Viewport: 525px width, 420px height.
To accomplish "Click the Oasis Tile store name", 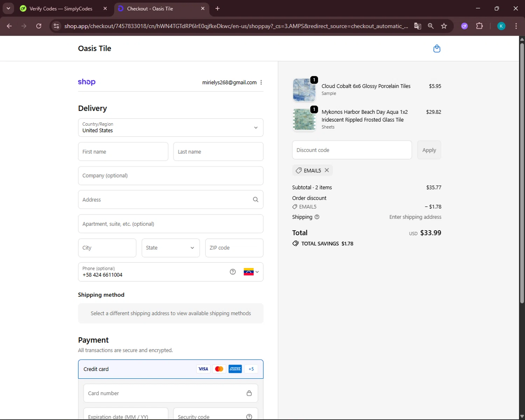I will click(x=94, y=48).
